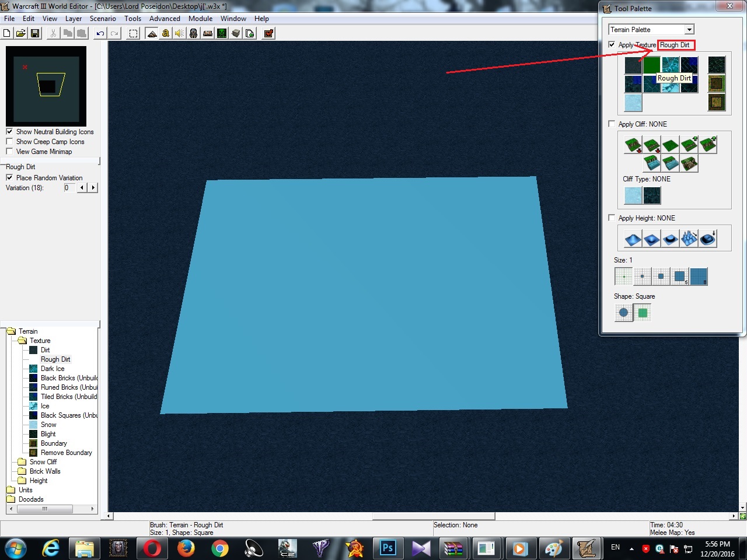This screenshot has height=560, width=747.
Task: Enable Apply Height checkbox
Action: pyautogui.click(x=612, y=218)
